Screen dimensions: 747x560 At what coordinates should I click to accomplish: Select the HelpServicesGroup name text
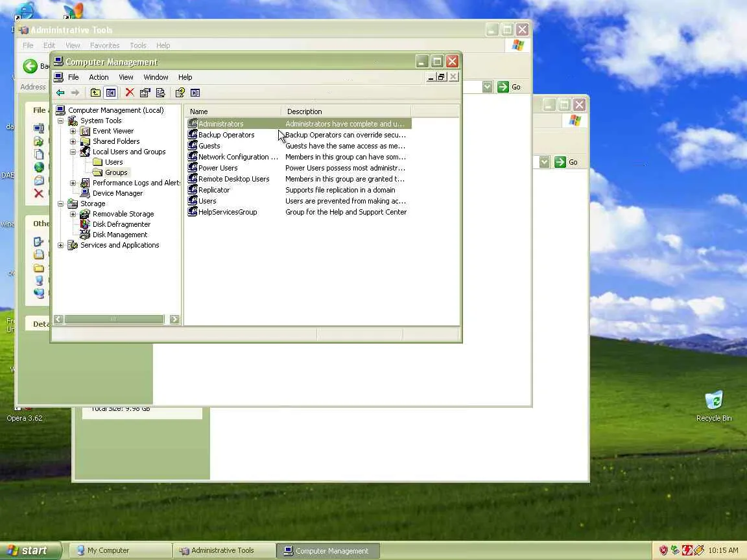(228, 212)
